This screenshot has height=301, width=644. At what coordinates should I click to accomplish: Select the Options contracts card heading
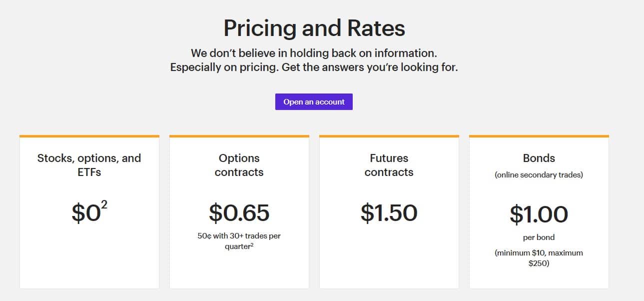(239, 165)
